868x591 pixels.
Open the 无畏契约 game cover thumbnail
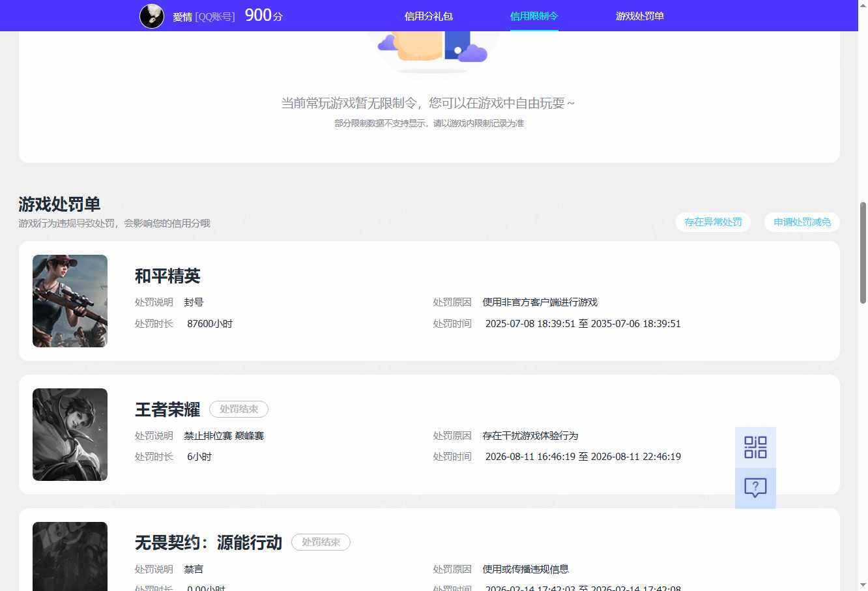tap(70, 556)
